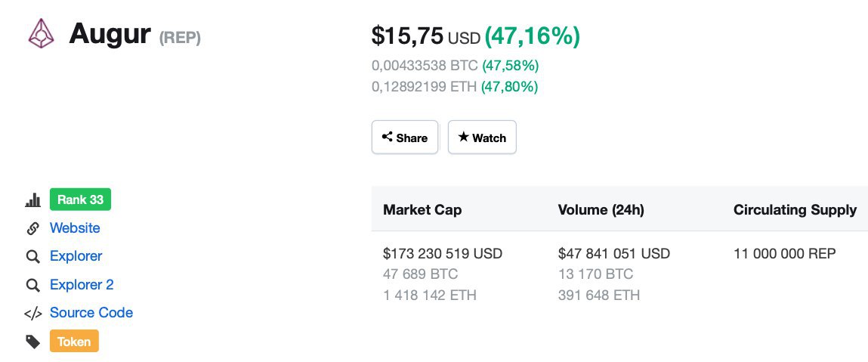Click the code brackets icon beside Source Code

pos(32,314)
